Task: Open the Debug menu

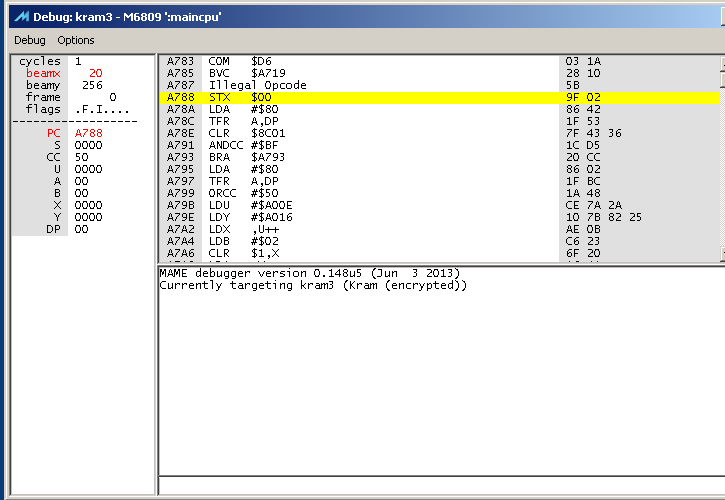Action: [x=29, y=40]
